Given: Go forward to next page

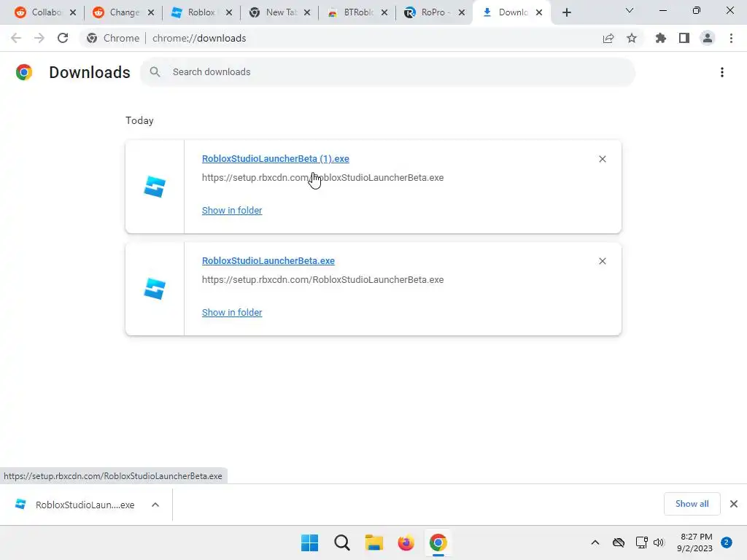Looking at the screenshot, I should (x=39, y=38).
